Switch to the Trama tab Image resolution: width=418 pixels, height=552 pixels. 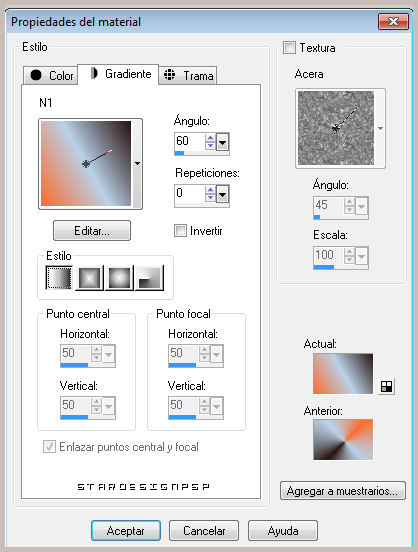tap(188, 75)
